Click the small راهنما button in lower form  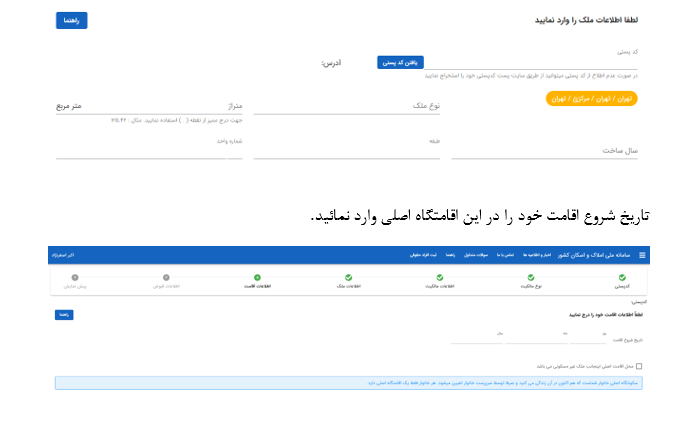(x=64, y=314)
